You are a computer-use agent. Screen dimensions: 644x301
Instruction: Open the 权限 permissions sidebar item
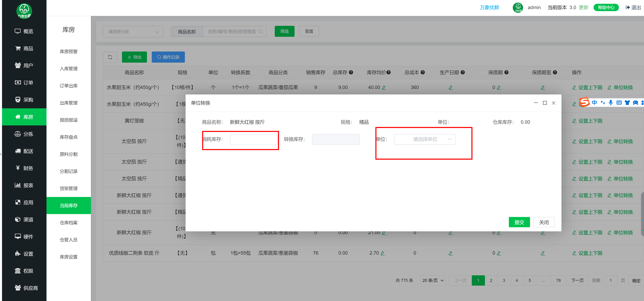[x=24, y=271]
